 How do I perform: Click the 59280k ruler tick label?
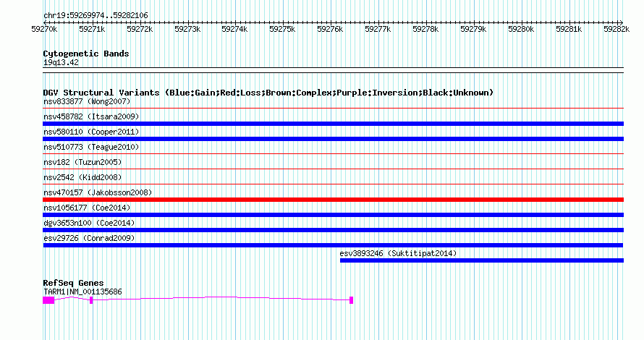[x=521, y=29]
